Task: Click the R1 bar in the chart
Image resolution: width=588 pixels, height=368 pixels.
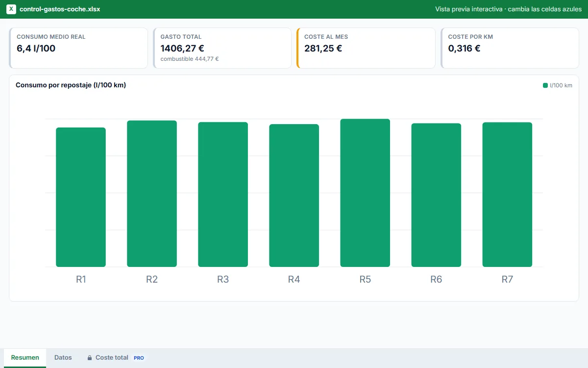Action: 81,197
